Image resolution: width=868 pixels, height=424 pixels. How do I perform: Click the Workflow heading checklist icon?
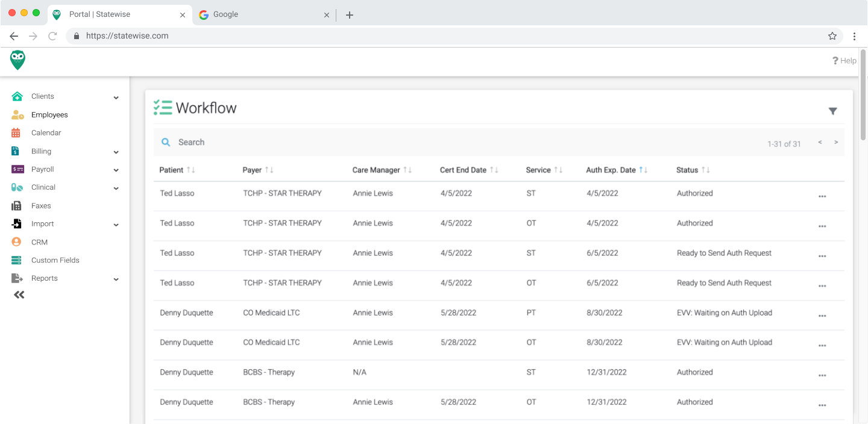pos(163,108)
